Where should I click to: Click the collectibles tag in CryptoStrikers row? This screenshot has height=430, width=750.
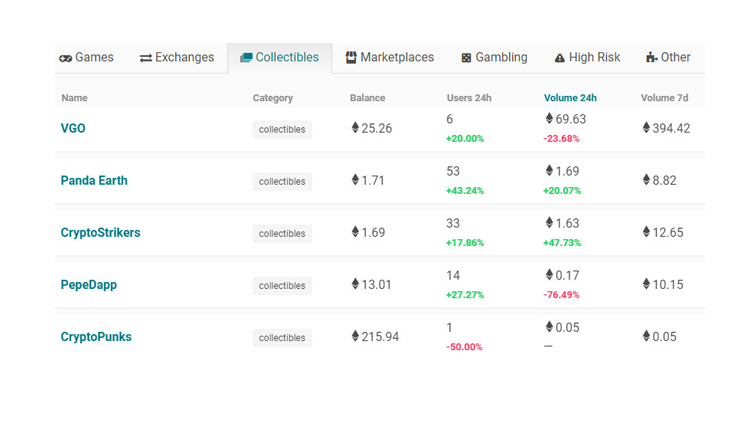(282, 233)
